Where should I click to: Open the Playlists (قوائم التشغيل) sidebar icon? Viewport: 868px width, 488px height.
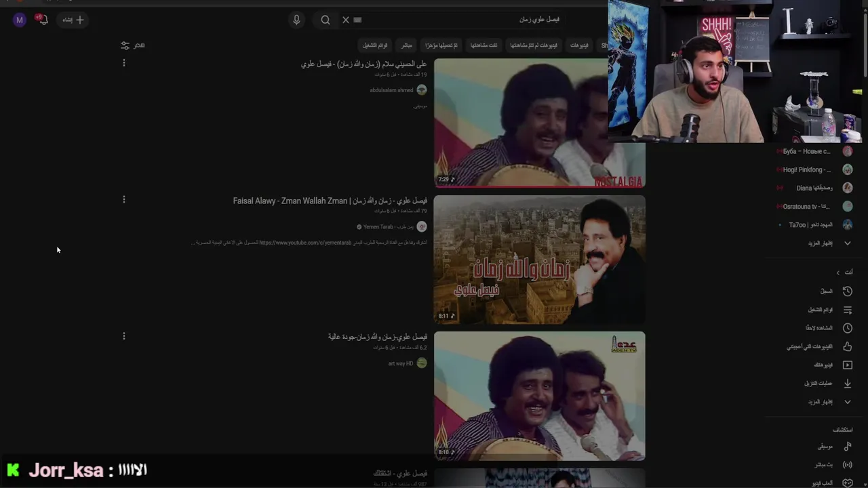point(847,310)
